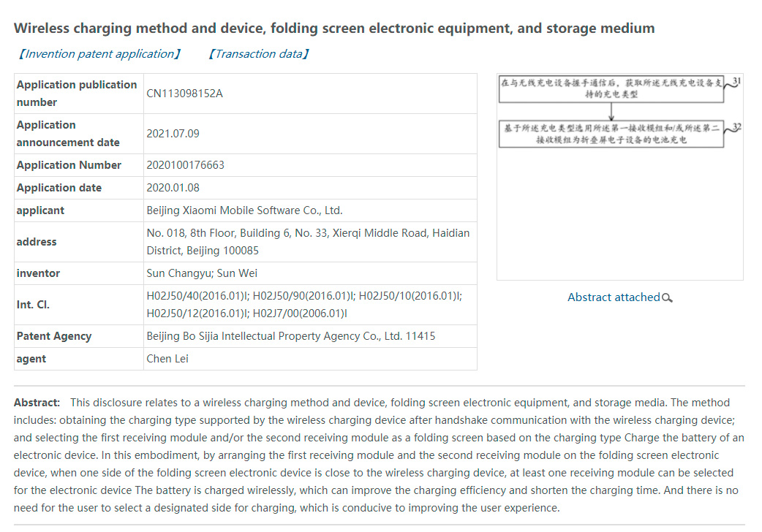
Task: Click the Xierqi Middle Road address value
Action: point(308,242)
